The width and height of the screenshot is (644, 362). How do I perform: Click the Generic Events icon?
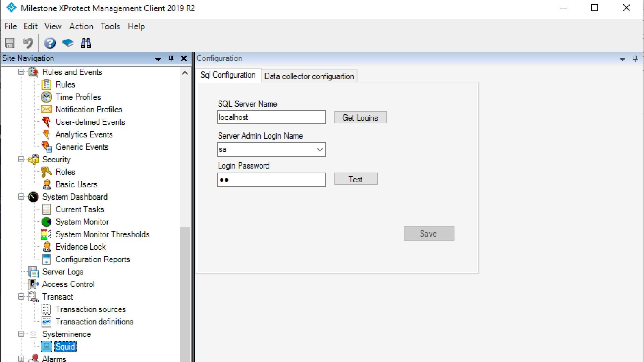click(x=47, y=147)
